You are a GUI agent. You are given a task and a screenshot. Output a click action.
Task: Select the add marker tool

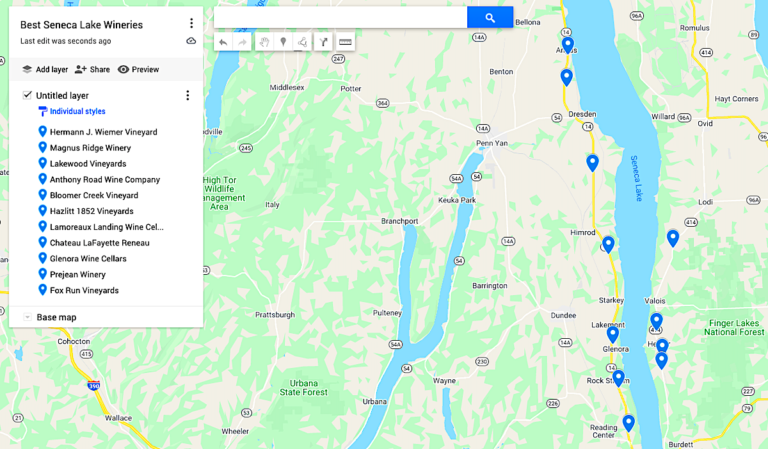(x=283, y=42)
